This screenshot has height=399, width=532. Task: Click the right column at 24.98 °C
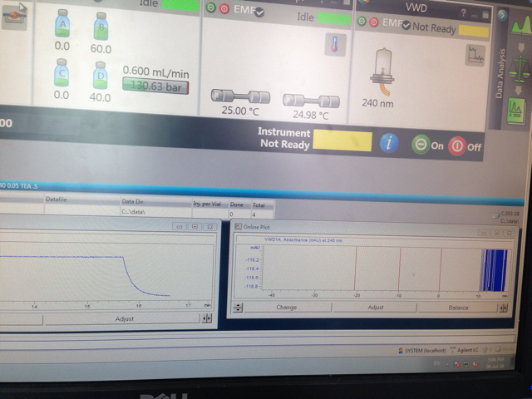[311, 101]
